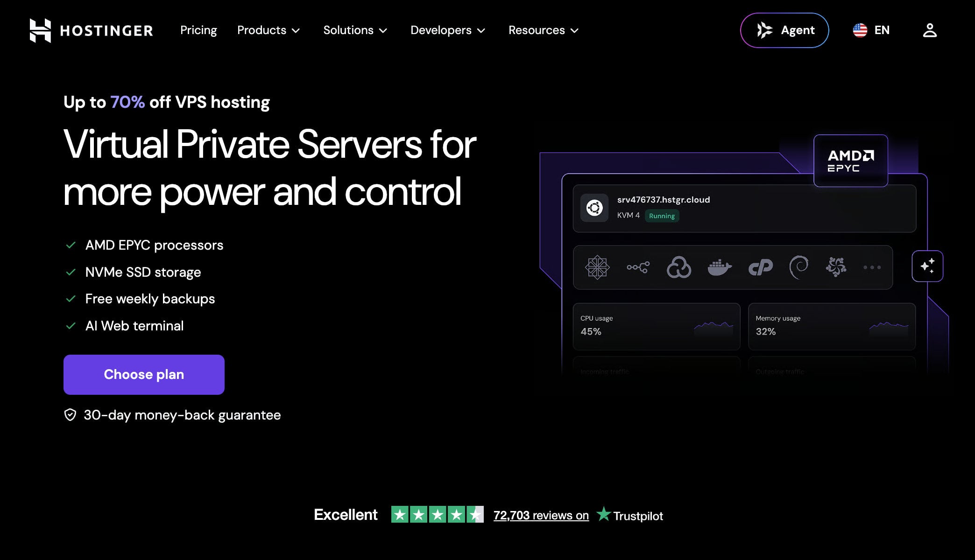The width and height of the screenshot is (975, 560).
Task: Click the KVM 4 plan label
Action: [x=628, y=215]
